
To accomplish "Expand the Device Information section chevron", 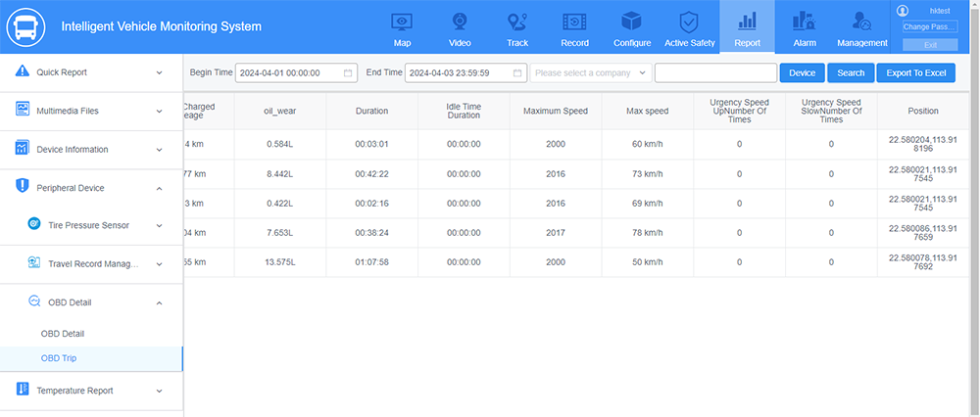I will [x=160, y=150].
